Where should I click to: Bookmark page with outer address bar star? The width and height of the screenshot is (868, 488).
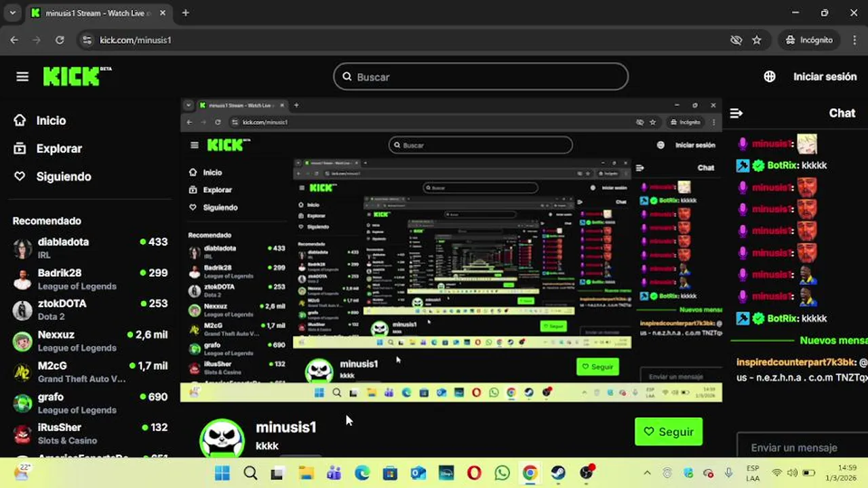[x=757, y=40]
